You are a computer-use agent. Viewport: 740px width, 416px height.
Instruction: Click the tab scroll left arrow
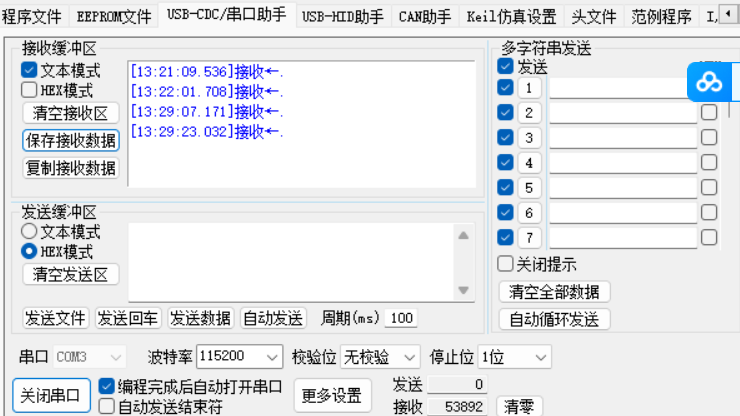pos(728,14)
